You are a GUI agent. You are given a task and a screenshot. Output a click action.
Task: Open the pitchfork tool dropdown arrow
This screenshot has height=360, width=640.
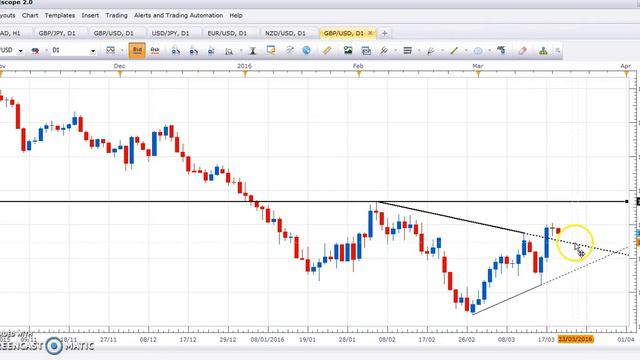click(x=442, y=51)
